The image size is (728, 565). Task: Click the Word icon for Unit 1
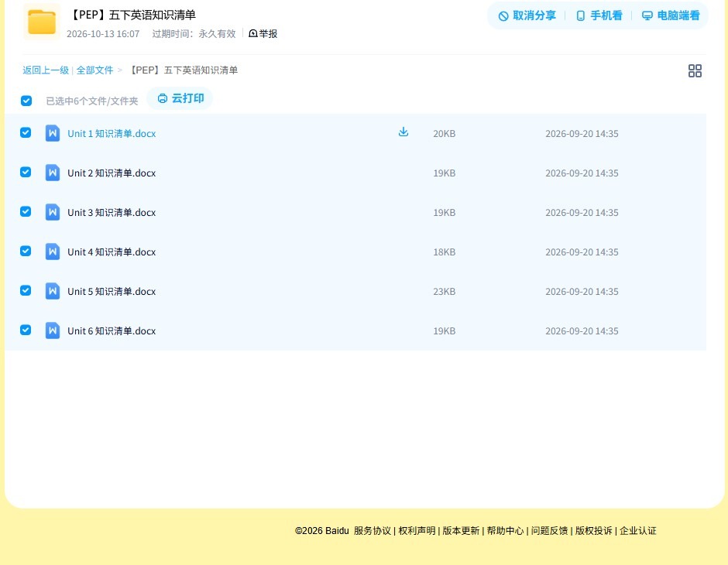[53, 133]
